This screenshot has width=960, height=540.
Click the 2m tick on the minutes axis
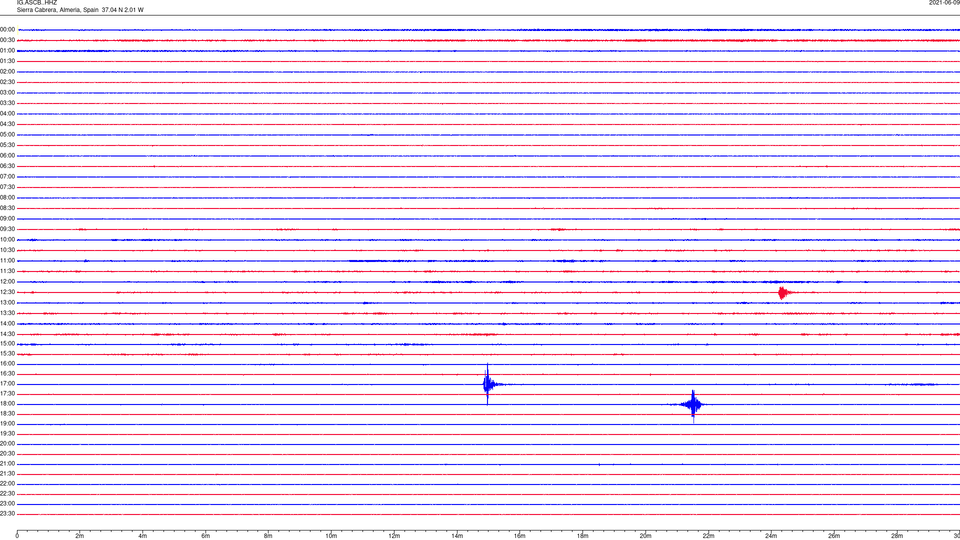coord(80,536)
